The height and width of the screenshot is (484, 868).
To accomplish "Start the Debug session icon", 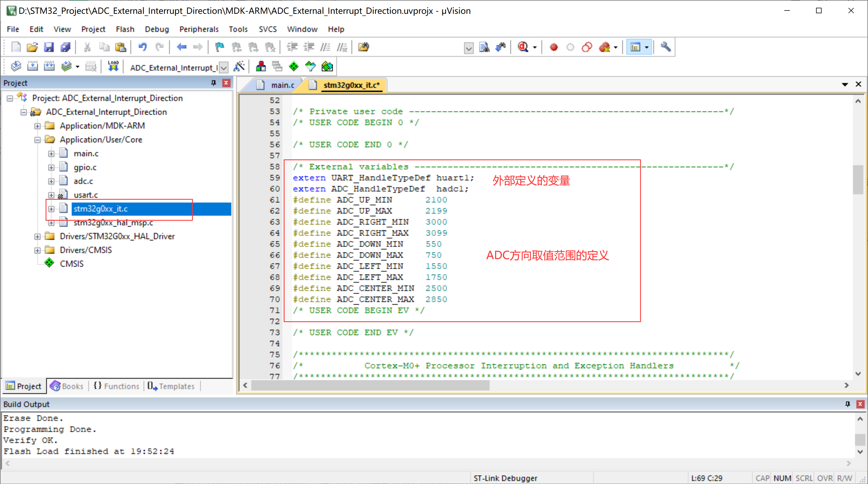I will 523,47.
